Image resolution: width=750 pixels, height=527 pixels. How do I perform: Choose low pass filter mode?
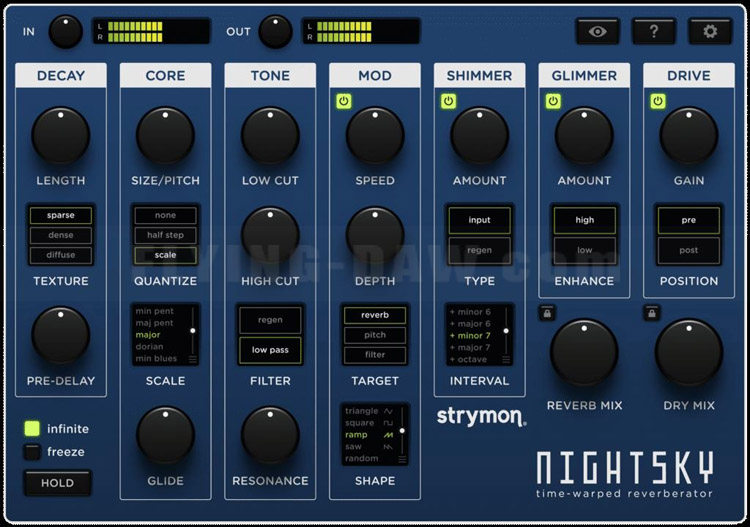[x=270, y=350]
